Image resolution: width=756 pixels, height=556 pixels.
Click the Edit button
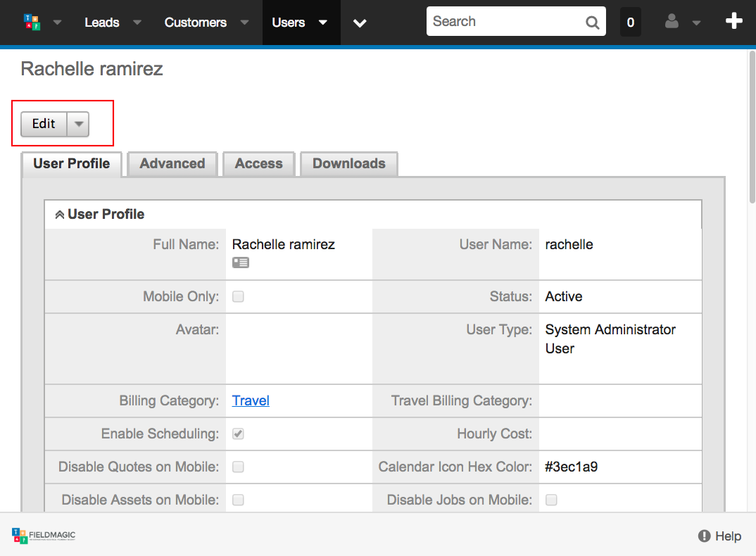point(44,124)
